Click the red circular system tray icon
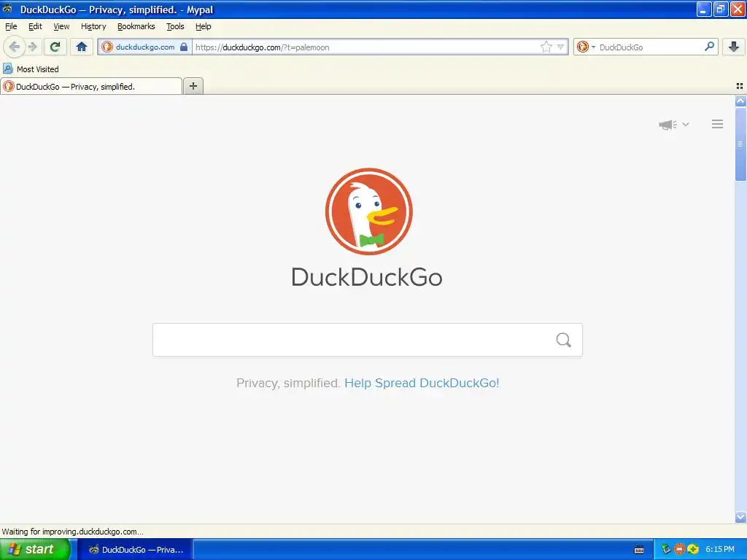Viewport: 747px width, 560px height. click(679, 549)
